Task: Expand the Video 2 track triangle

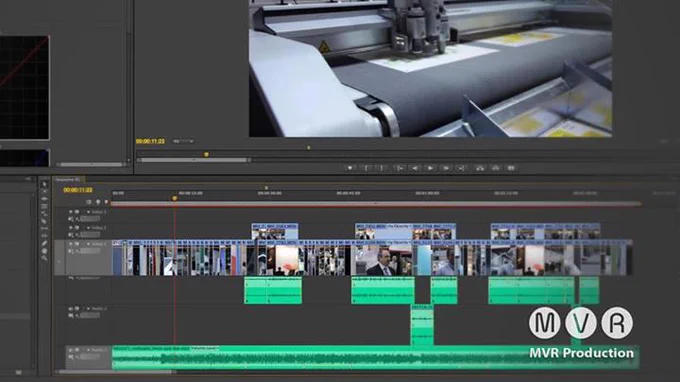Action: pyautogui.click(x=88, y=228)
